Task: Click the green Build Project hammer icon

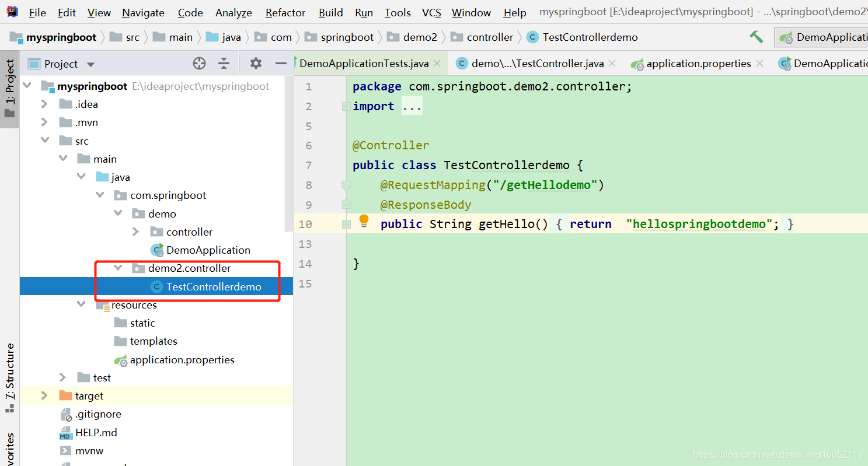Action: click(x=756, y=36)
